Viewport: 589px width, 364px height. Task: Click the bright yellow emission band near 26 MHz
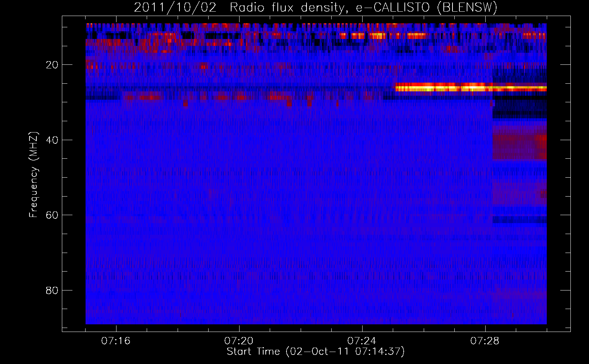click(471, 88)
